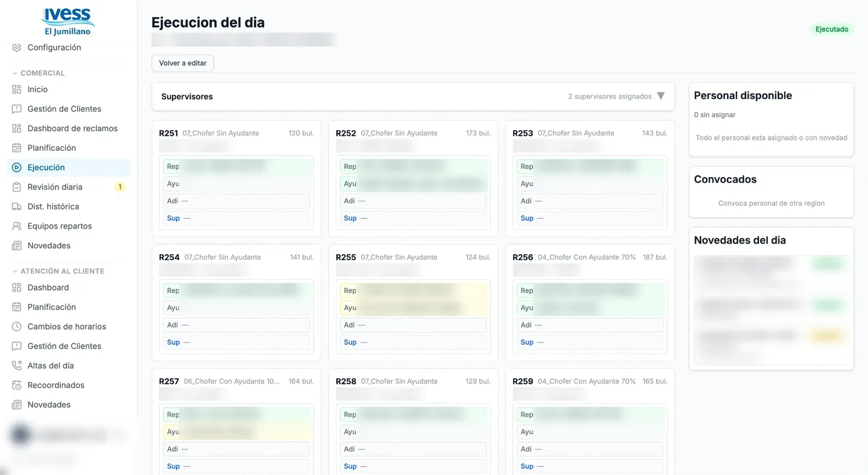Click the Altas del día phone icon

click(17, 366)
